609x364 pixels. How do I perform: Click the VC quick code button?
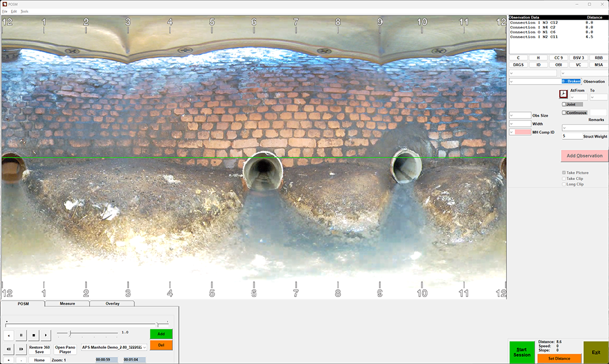click(x=579, y=65)
